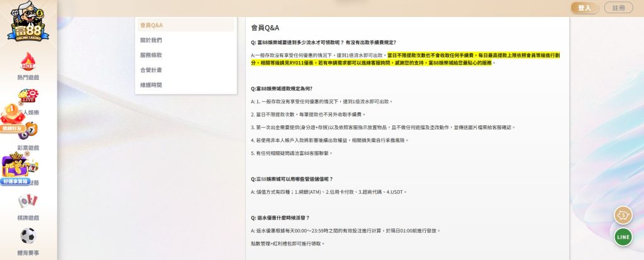
Task: Click the 富88 Online Casino logo
Action: coord(28,21)
